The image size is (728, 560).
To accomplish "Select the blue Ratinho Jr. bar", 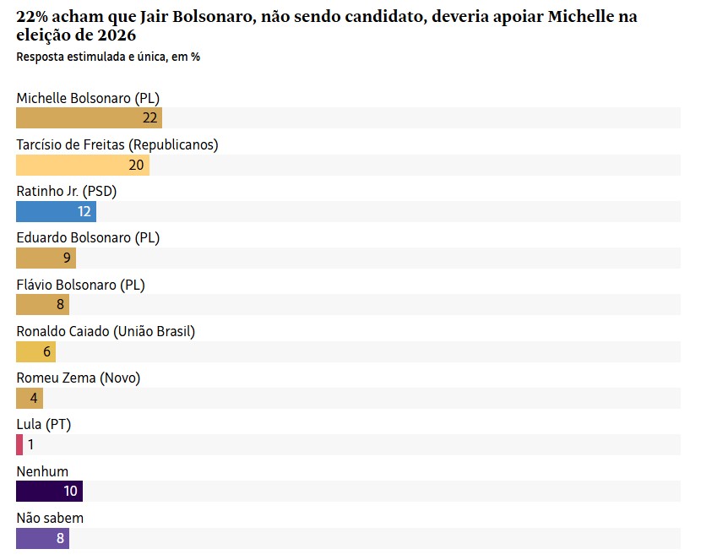I will tap(56, 211).
